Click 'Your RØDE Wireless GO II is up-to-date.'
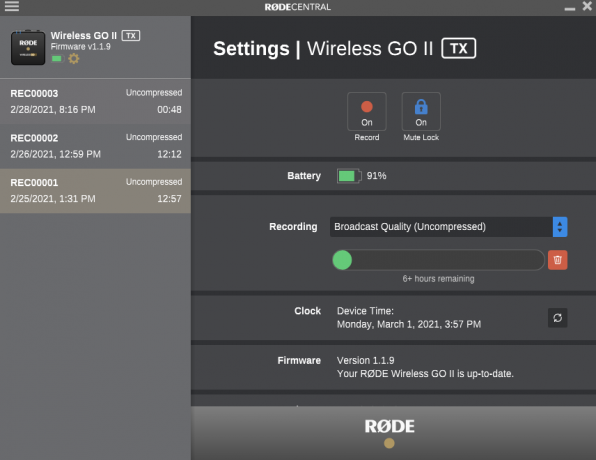The width and height of the screenshot is (596, 460). 425,374
